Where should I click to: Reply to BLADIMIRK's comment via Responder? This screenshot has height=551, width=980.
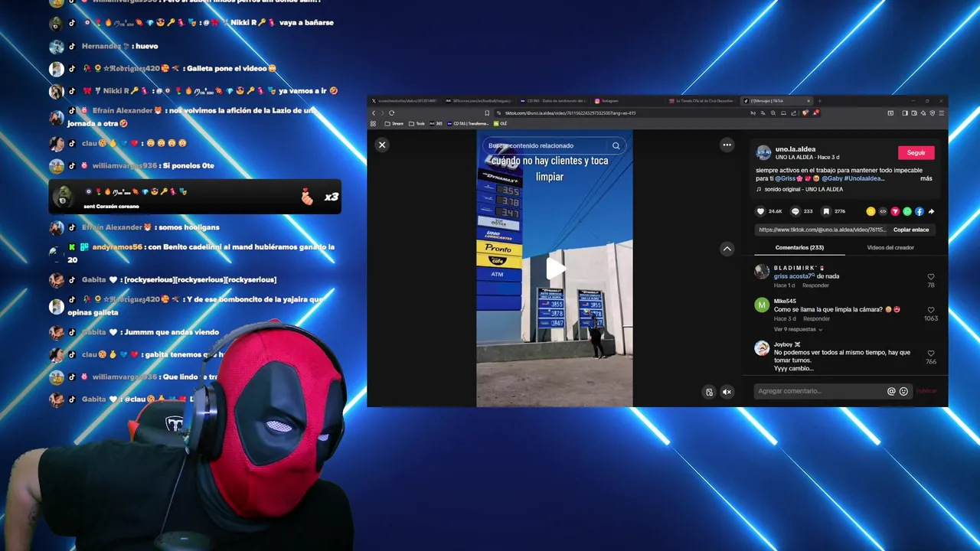click(x=815, y=285)
